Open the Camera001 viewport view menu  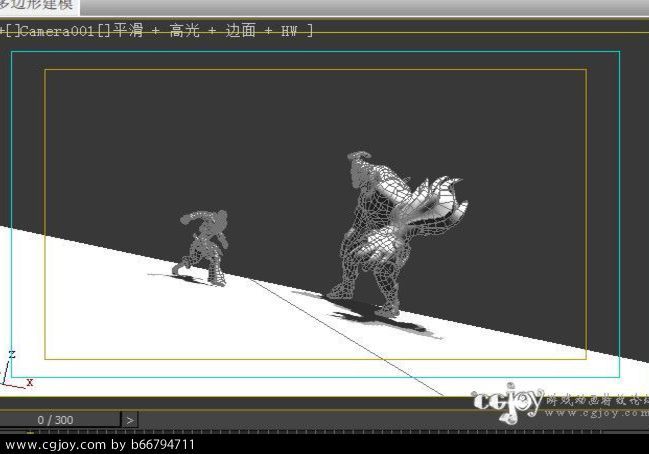tap(58, 31)
